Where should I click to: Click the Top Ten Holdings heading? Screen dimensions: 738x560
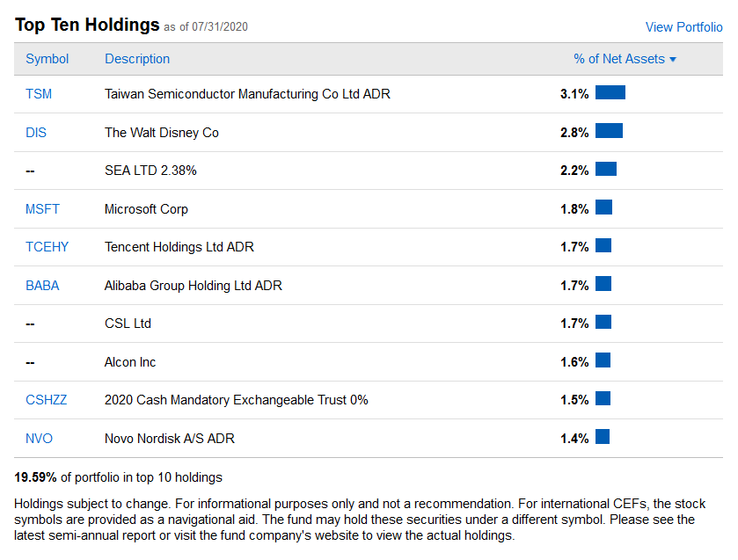tap(87, 25)
